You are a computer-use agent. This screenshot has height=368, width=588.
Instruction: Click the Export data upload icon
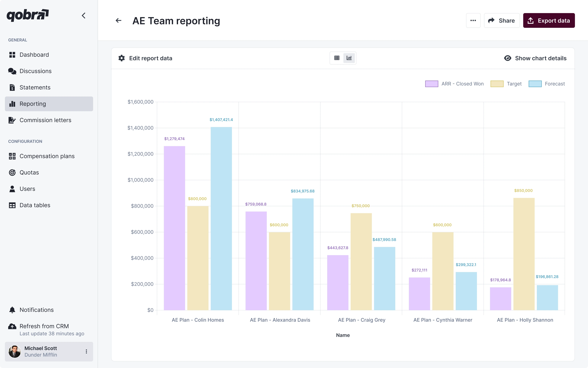click(x=531, y=20)
